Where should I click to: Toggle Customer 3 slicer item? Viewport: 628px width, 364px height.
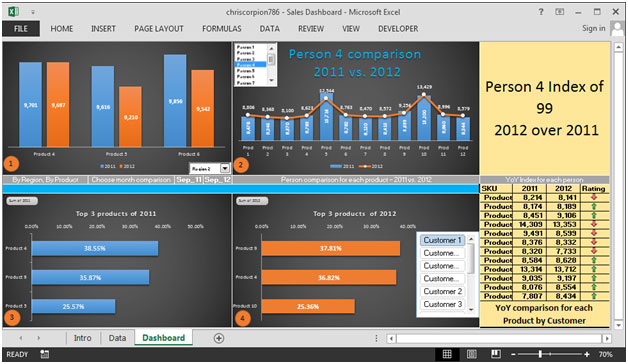point(443,304)
